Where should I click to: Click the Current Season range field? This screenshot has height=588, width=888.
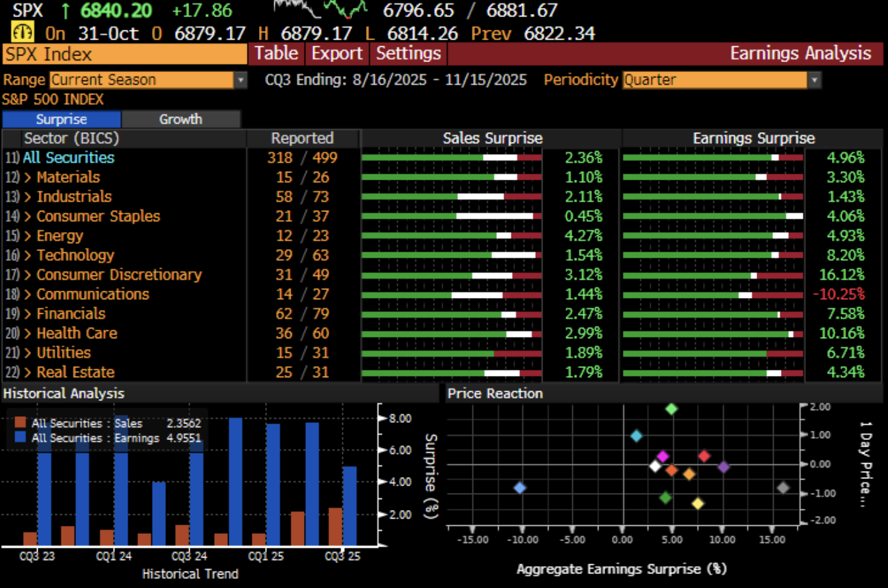click(x=141, y=80)
